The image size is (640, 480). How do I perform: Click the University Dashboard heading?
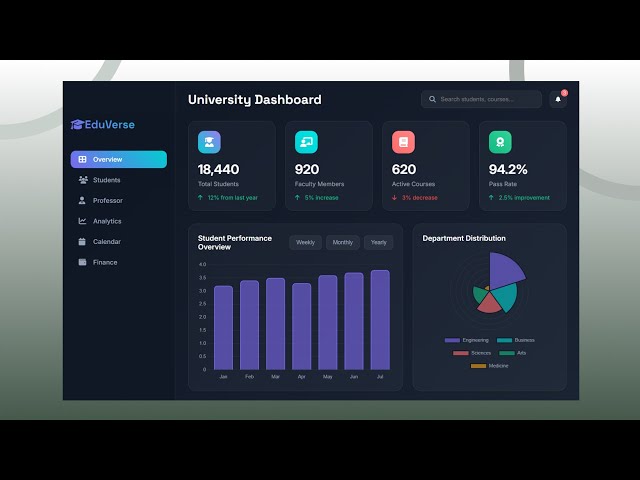point(255,100)
